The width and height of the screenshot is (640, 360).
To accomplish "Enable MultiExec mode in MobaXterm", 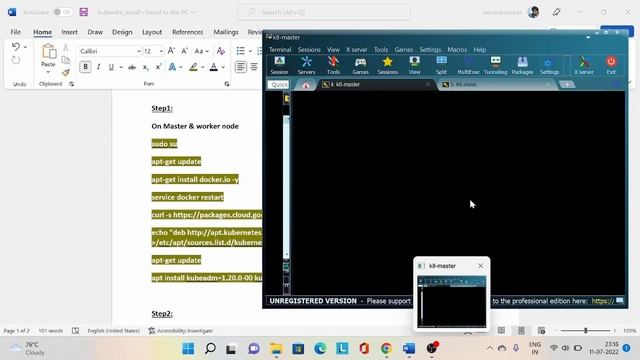I will tap(468, 65).
